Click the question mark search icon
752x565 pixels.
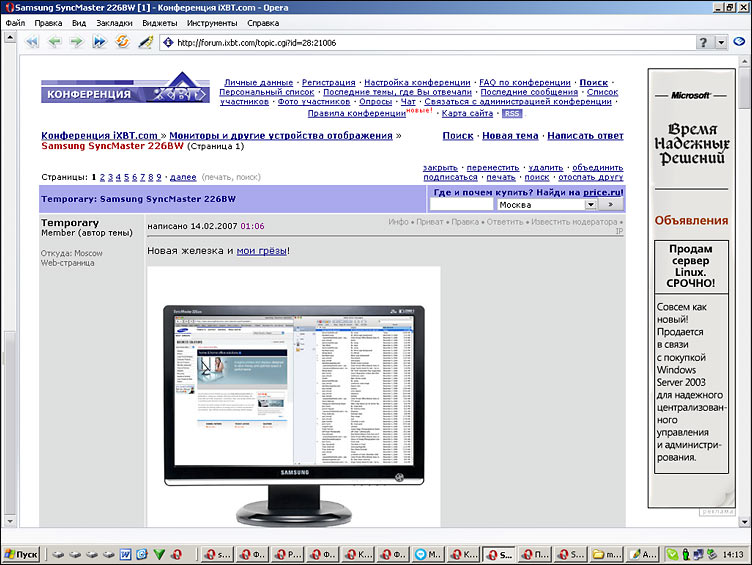[703, 43]
